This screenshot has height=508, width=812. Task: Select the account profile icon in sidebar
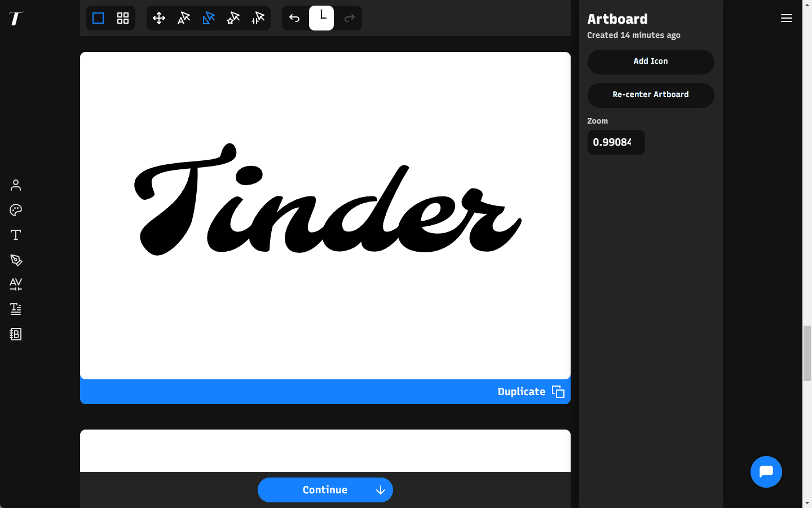click(x=15, y=185)
